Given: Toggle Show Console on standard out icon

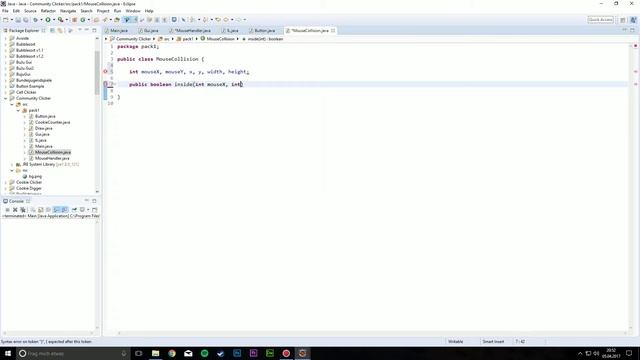Looking at the screenshot, I should (x=57, y=209).
